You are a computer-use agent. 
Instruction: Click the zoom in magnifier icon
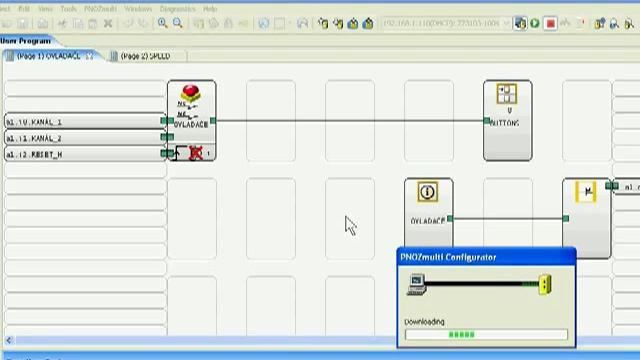(162, 23)
